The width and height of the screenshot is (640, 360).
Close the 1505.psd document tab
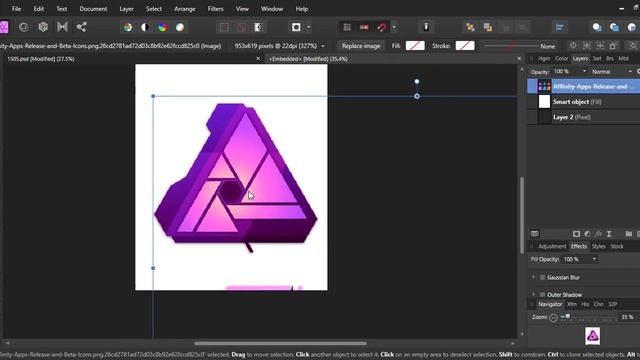click(258, 59)
